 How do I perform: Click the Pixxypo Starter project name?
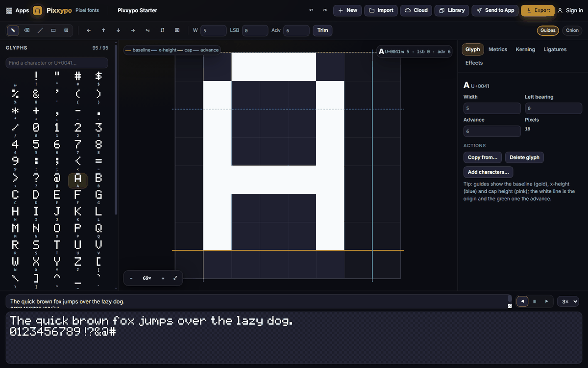click(x=138, y=10)
